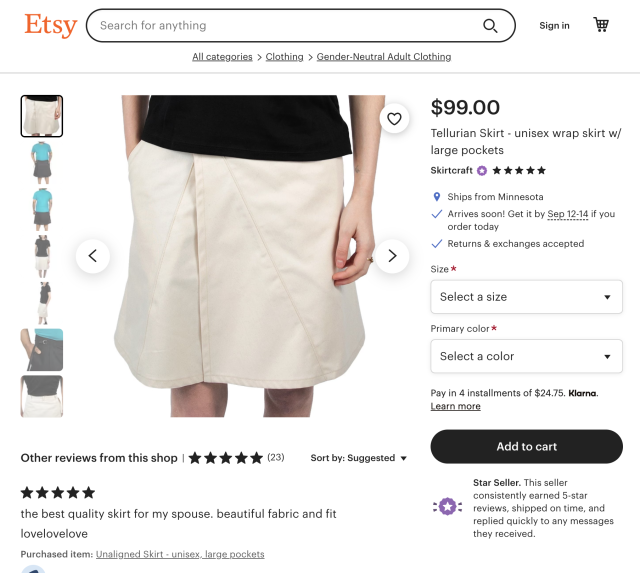Screen dimensions: 640x573
Task: Select the first white skirt thumbnail
Action: (42, 116)
